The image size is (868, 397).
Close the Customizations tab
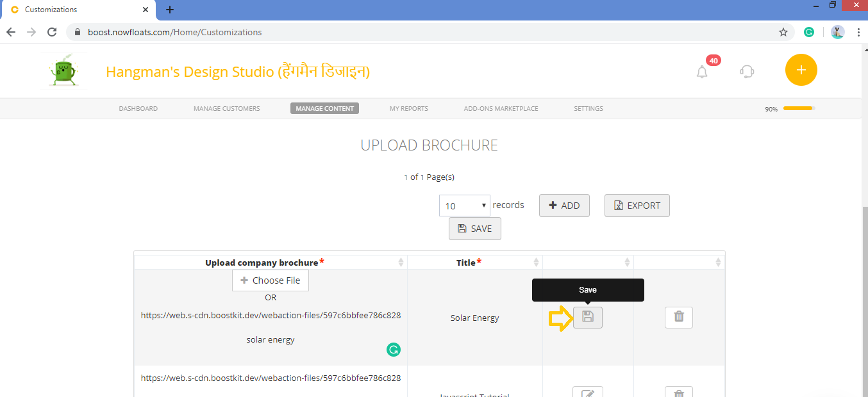pos(146,10)
